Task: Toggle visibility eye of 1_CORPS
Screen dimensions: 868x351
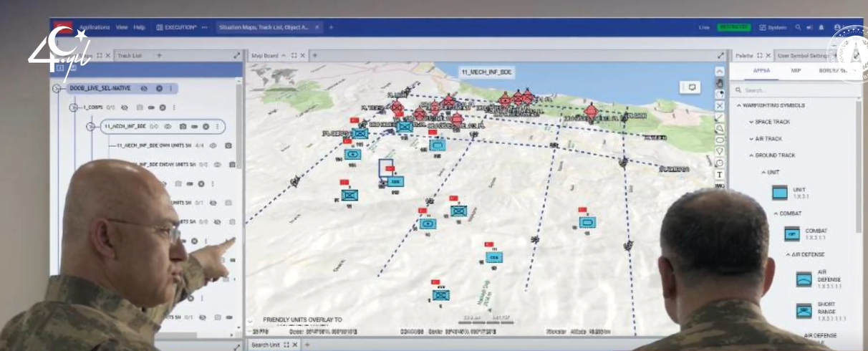Action: tap(124, 107)
